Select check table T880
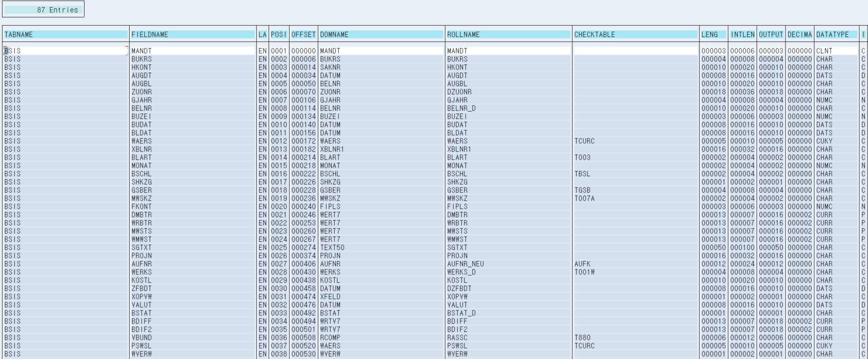 coord(582,337)
